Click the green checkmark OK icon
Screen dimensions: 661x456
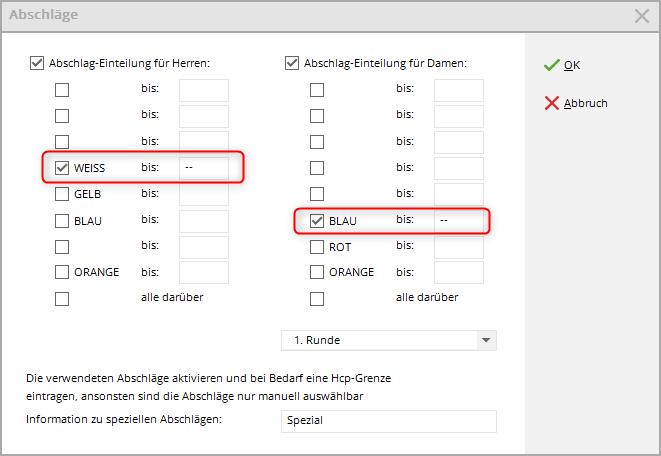pyautogui.click(x=550, y=65)
